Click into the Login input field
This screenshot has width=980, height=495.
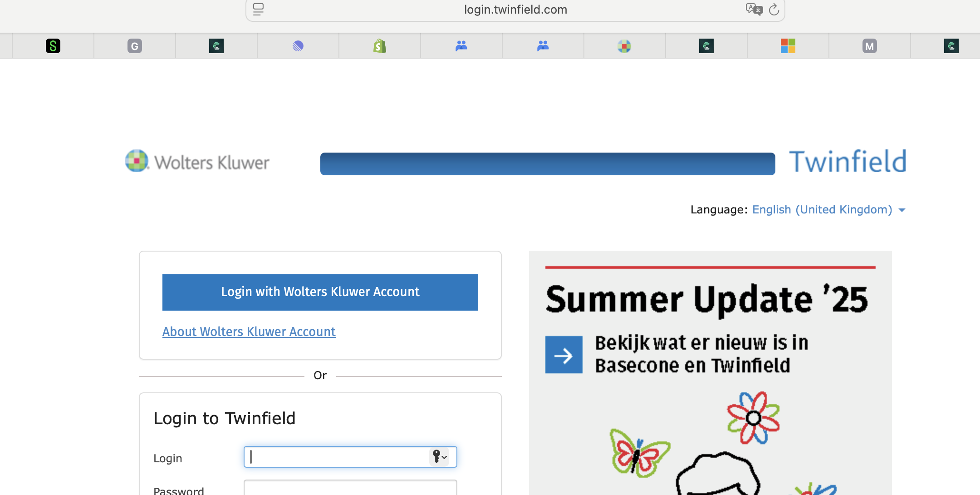(336, 457)
